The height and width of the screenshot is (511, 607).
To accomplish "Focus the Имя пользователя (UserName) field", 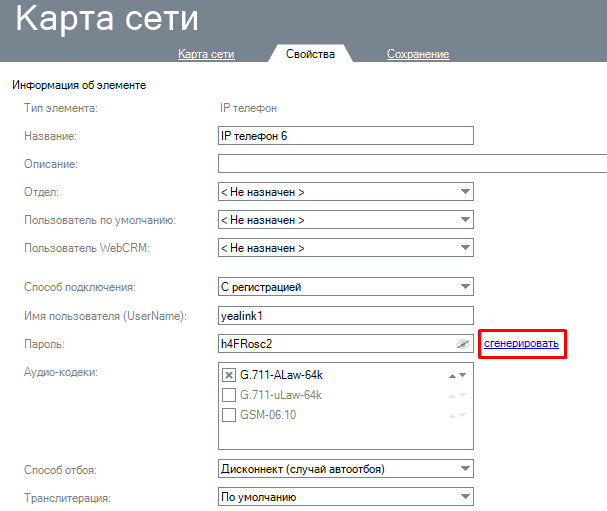I will (x=345, y=316).
